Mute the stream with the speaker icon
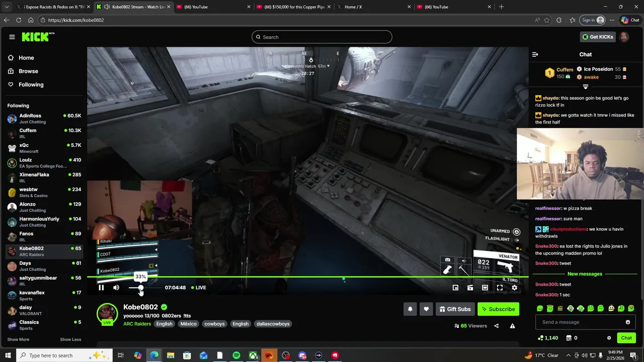Viewport: 644px width, 362px height. [x=116, y=288]
